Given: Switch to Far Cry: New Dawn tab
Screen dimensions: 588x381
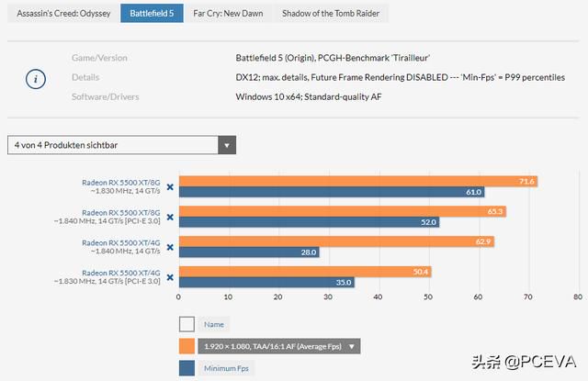Looking at the screenshot, I should click(228, 14).
